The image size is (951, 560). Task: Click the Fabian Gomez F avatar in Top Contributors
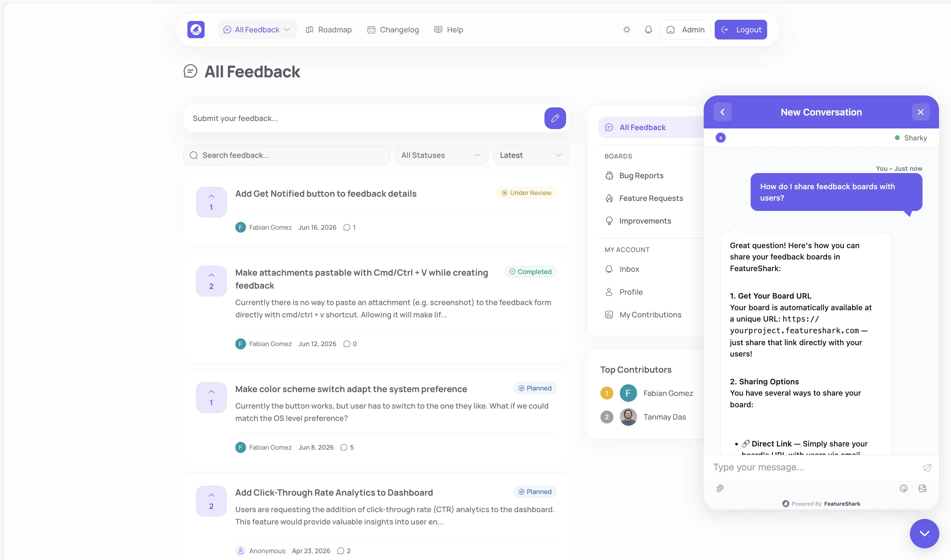point(628,393)
